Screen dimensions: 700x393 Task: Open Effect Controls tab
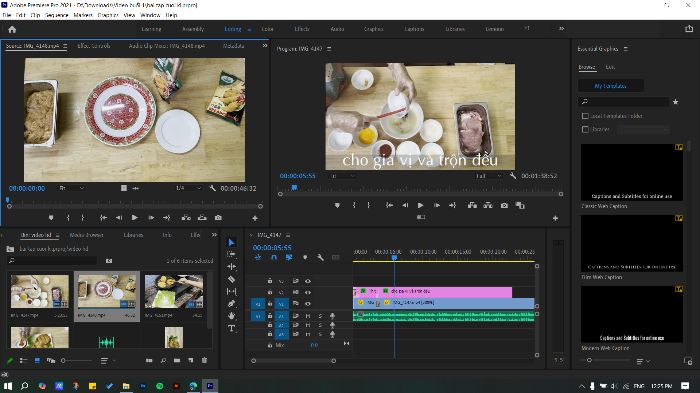click(x=94, y=46)
